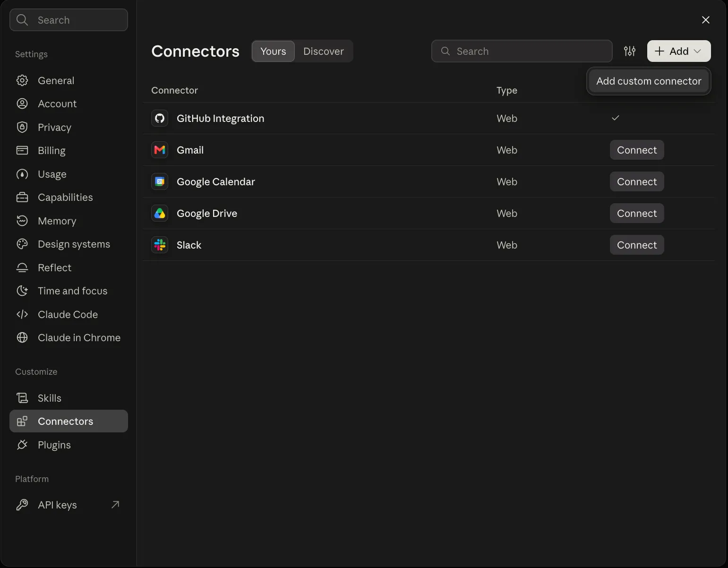Connect the Google Drive connector
The image size is (728, 568).
[637, 213]
